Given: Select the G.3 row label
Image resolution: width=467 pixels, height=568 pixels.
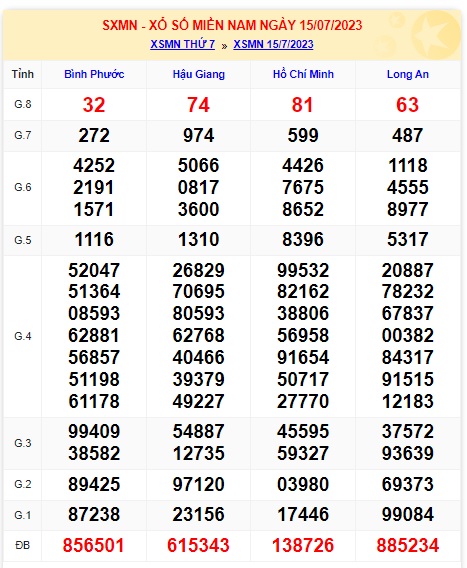Looking at the screenshot, I should click(x=23, y=443).
